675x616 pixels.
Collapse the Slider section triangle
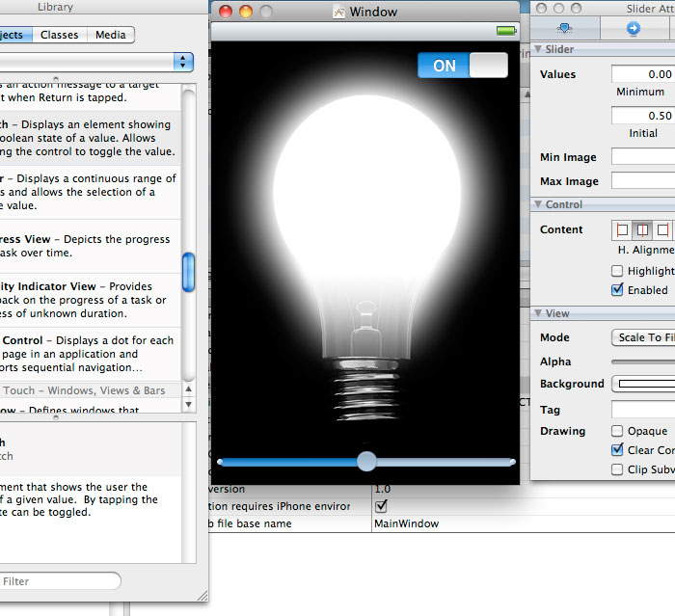(538, 49)
